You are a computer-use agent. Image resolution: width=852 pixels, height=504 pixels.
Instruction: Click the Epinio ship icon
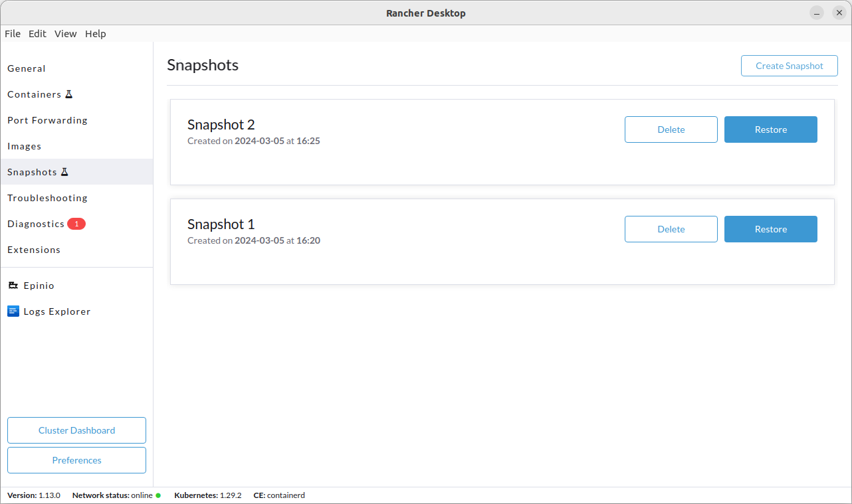pyautogui.click(x=13, y=286)
